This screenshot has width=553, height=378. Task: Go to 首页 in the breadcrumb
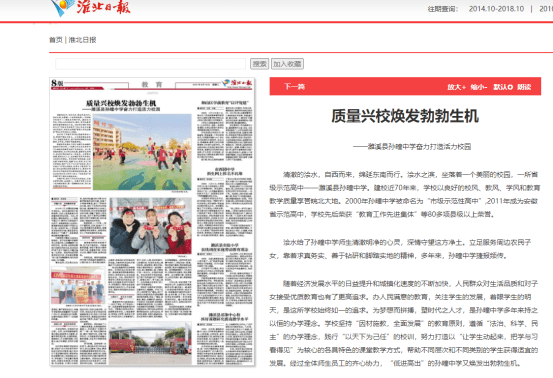pos(56,40)
